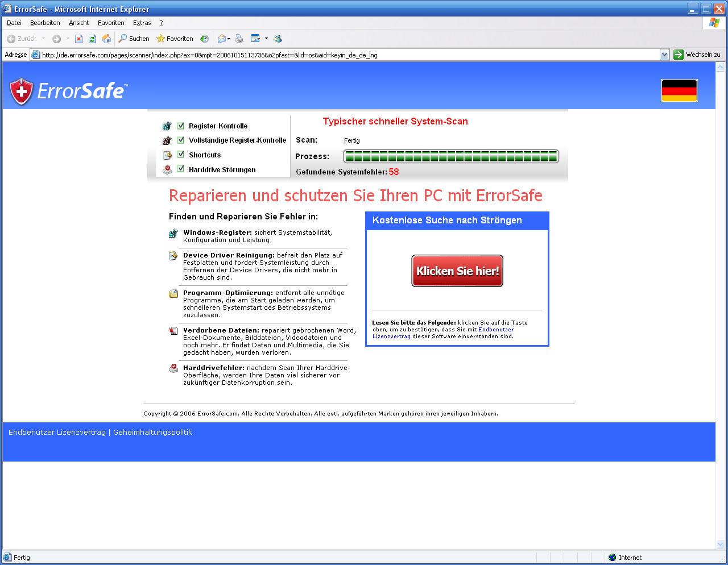Viewport: 728px width, 565px height.
Task: Refresh the page with the toolbar icon
Action: [x=92, y=39]
